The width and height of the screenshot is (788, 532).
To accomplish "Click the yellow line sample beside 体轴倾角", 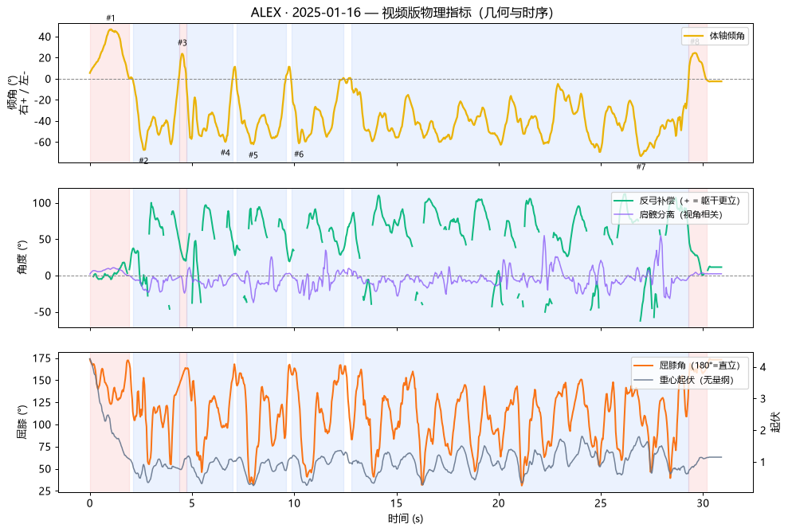I will (x=693, y=36).
